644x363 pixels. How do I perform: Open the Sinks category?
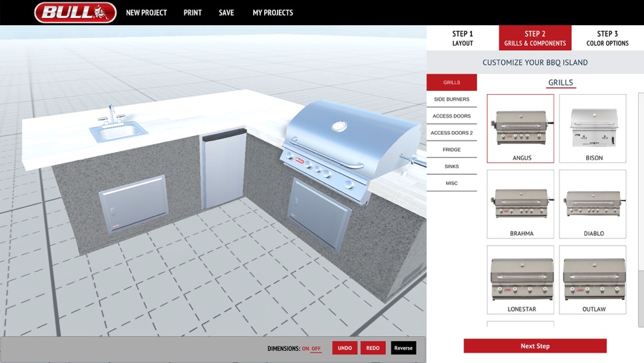[452, 166]
